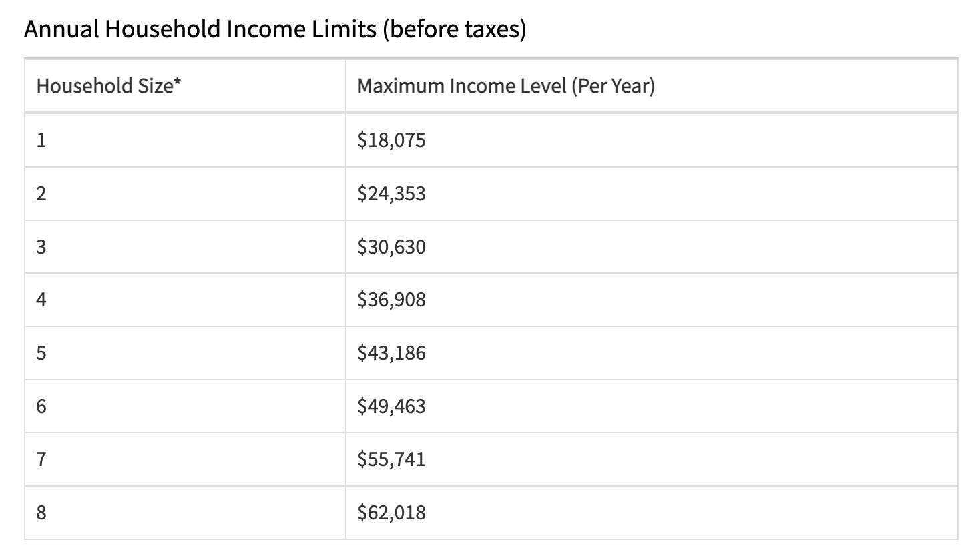Click the Annual Household Income Limits heading
The image size is (980, 558).
[x=275, y=29]
